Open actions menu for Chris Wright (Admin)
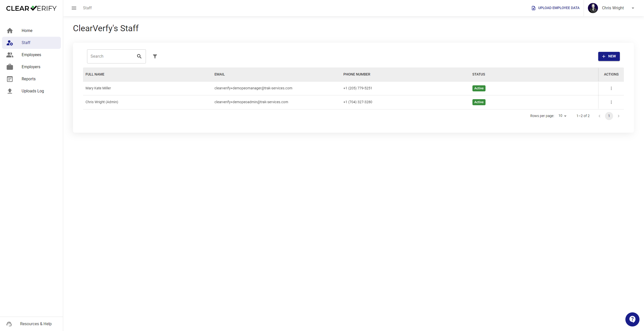This screenshot has width=644, height=331. tap(611, 102)
